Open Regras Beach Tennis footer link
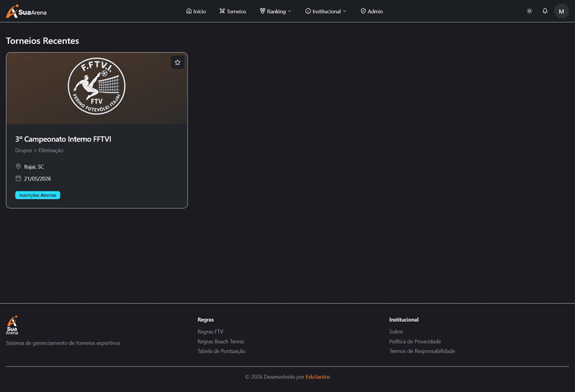This screenshot has width=575, height=392. [221, 341]
